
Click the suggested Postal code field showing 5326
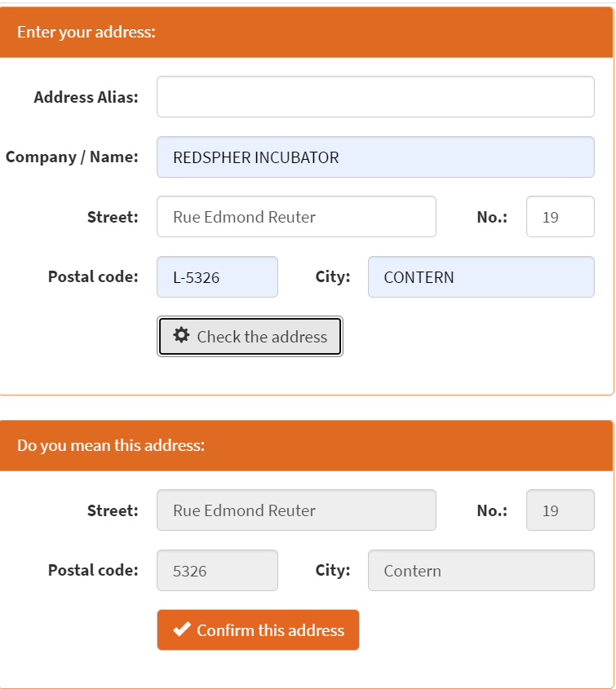(x=217, y=570)
